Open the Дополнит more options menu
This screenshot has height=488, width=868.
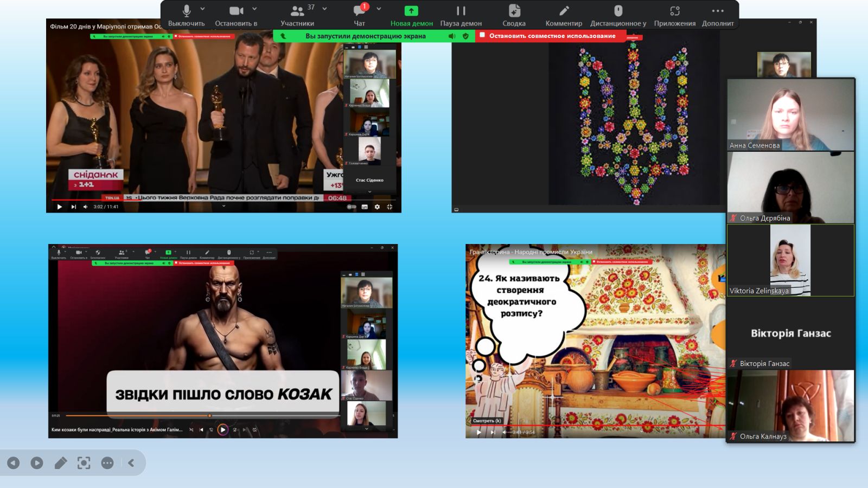pyautogui.click(x=718, y=15)
